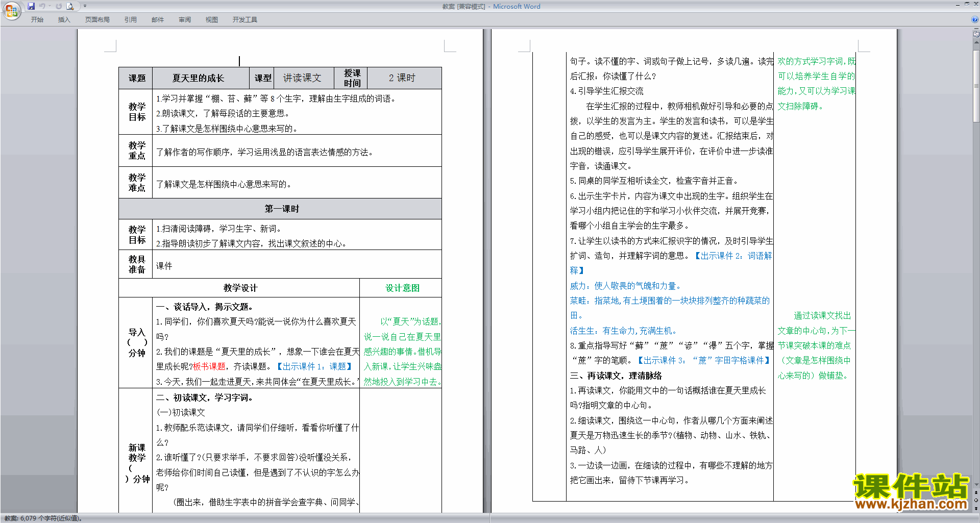
Task: Click the blue 【出示课件 3 字田字格课件 text
Action: pyautogui.click(x=704, y=360)
